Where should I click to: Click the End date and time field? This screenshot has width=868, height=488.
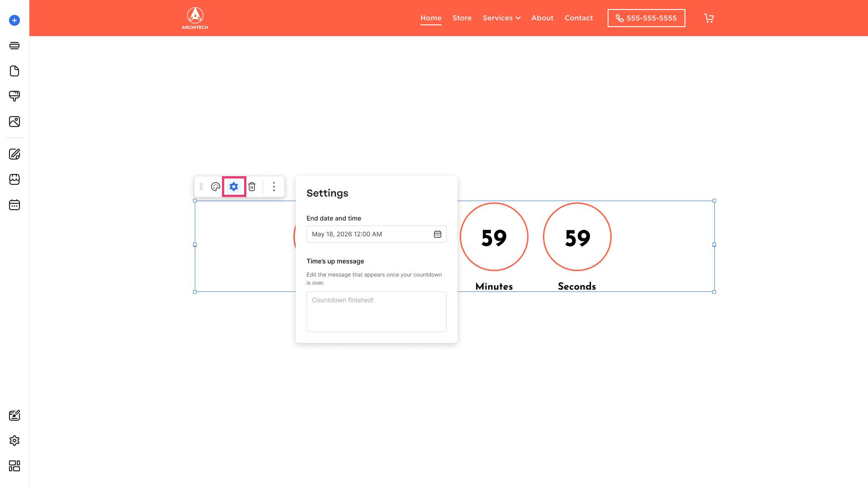[x=377, y=234]
